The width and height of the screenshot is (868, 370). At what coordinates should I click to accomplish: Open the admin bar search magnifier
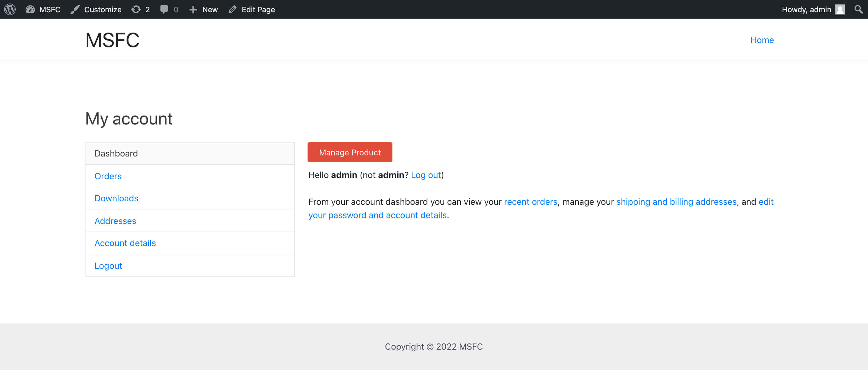click(858, 9)
